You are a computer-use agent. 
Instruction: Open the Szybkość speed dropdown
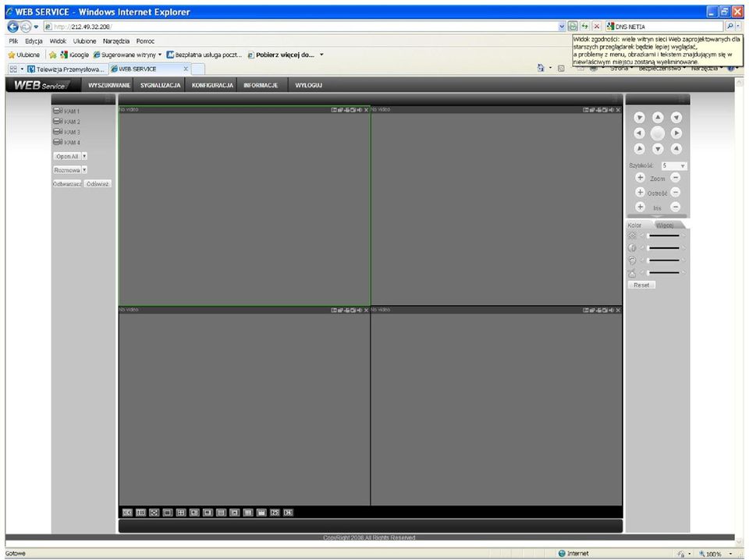pos(674,165)
